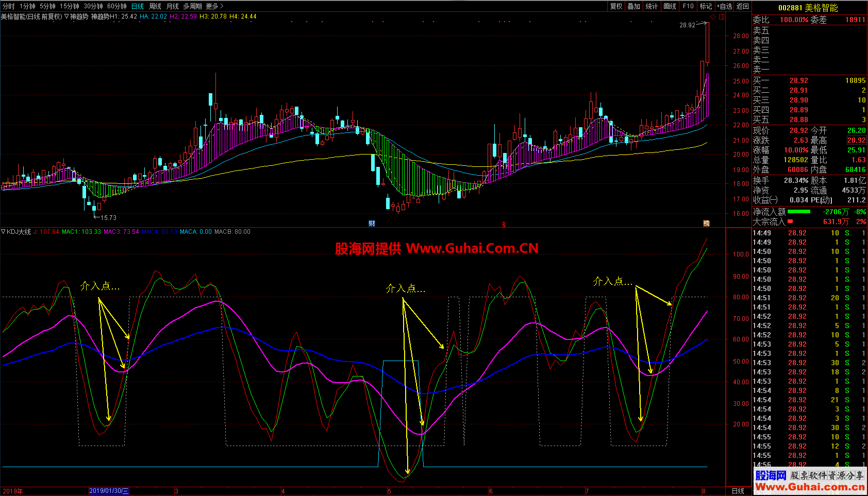Open the KDJ大线 indicator dropdown triangle

point(4,232)
